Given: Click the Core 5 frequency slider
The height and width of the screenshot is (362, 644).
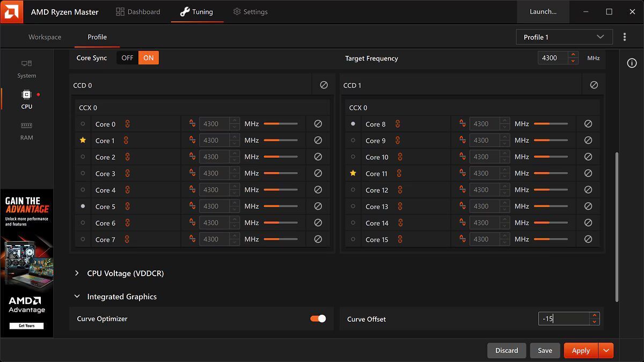Looking at the screenshot, I should click(x=280, y=206).
